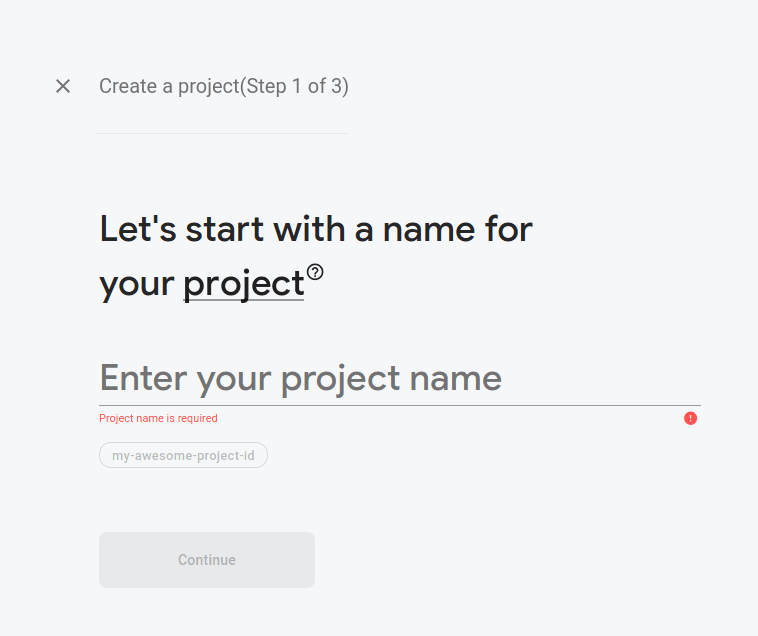Click the red error alert icon

(x=690, y=418)
